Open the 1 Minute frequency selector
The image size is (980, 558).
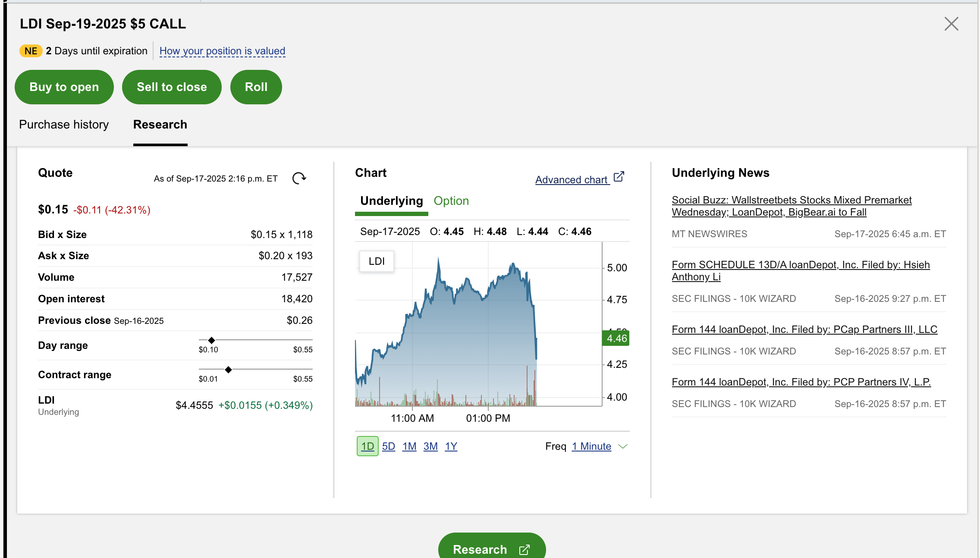[x=591, y=446]
